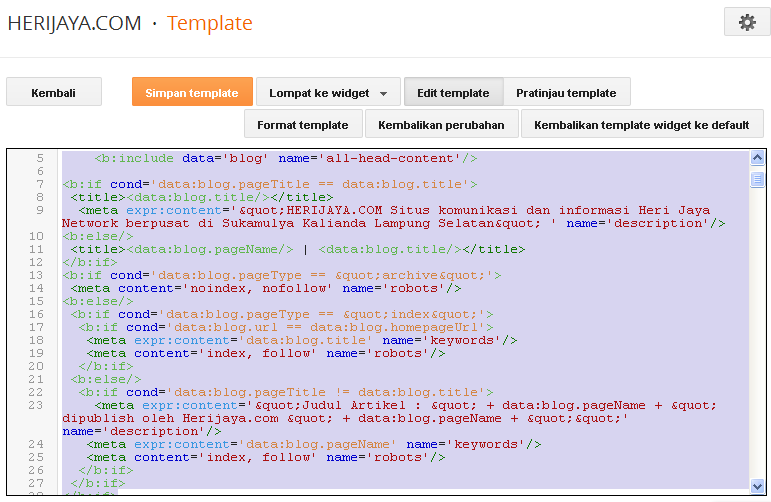Open the settings gear menu
This screenshot has width=771, height=502.
[x=746, y=22]
